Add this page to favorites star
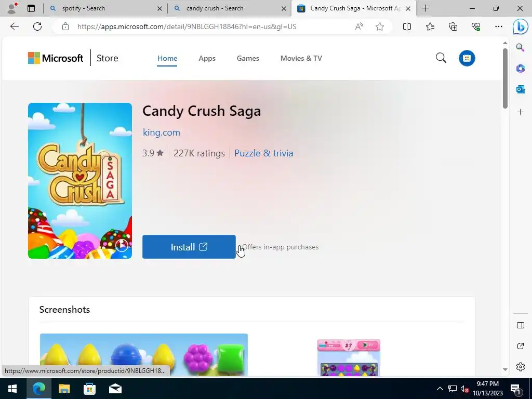This screenshot has height=399, width=532. 380,26
